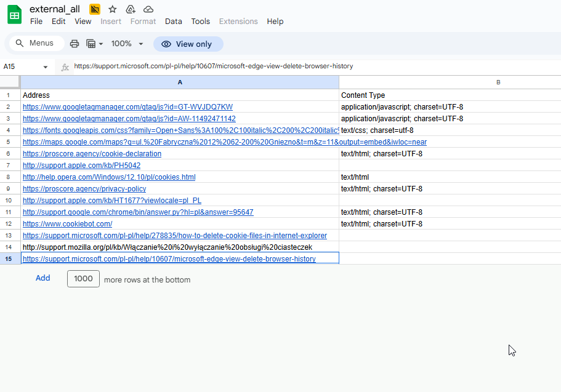
Task: Click the magnifier icon in Menus search
Action: coord(20,43)
